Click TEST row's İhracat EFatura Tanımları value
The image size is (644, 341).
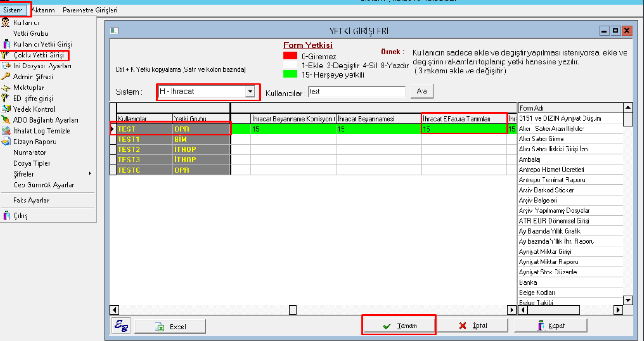[464, 129]
